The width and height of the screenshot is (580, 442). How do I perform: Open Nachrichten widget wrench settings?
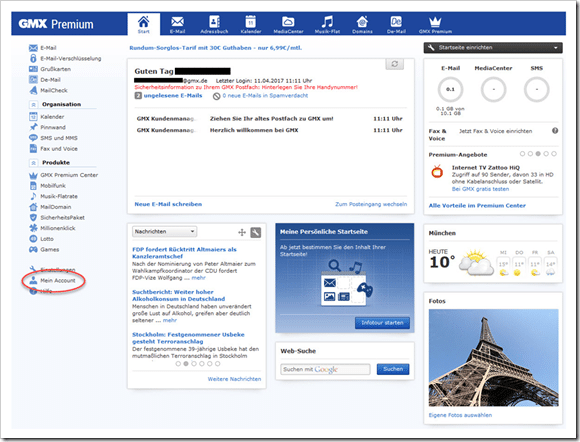256,232
